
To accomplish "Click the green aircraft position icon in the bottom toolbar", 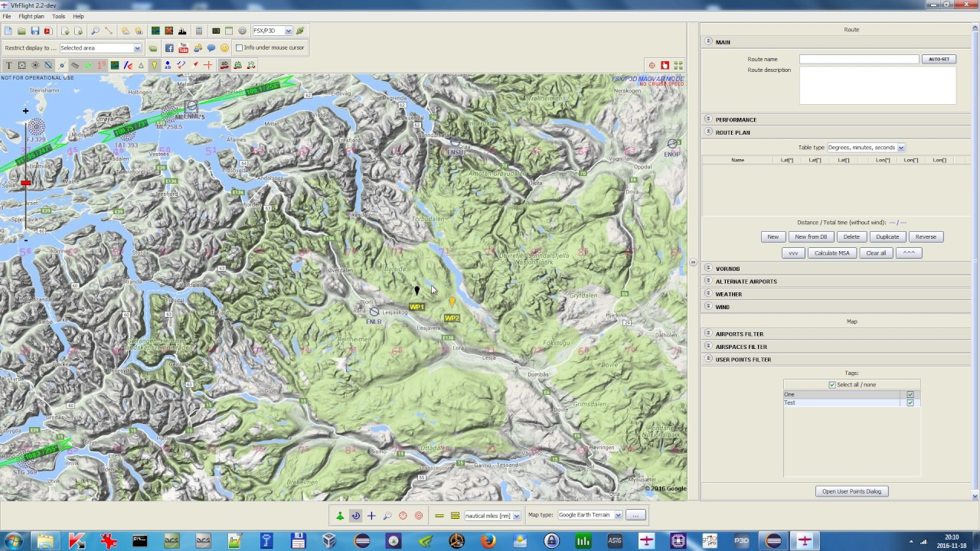I will click(x=340, y=516).
